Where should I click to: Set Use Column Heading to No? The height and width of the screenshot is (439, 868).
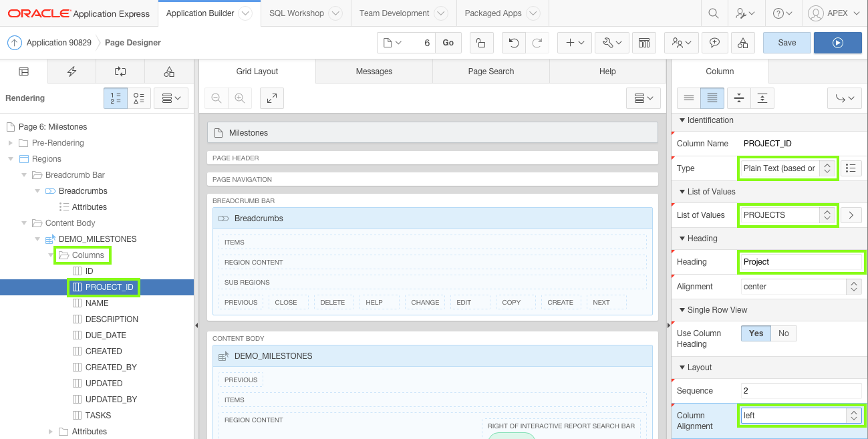(783, 333)
